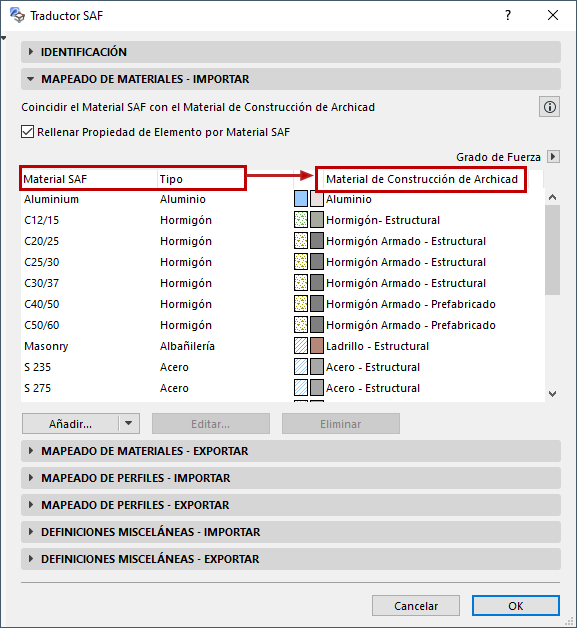Click the fill pattern icon in C30/37 row
The height and width of the screenshot is (628, 577).
tap(301, 283)
